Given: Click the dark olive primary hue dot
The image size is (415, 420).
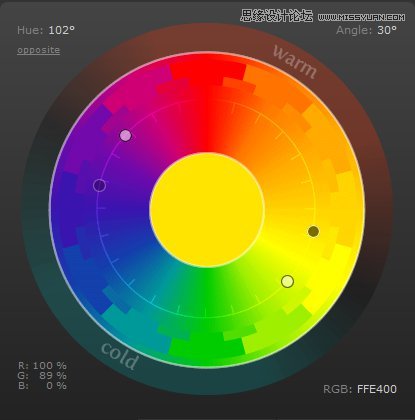Looking at the screenshot, I should click(313, 231).
